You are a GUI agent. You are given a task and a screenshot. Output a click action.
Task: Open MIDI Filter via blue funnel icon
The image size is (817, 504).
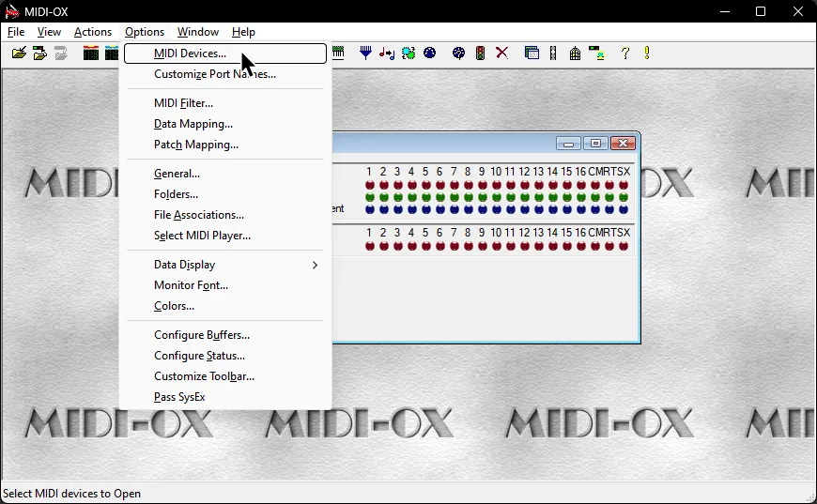point(366,53)
